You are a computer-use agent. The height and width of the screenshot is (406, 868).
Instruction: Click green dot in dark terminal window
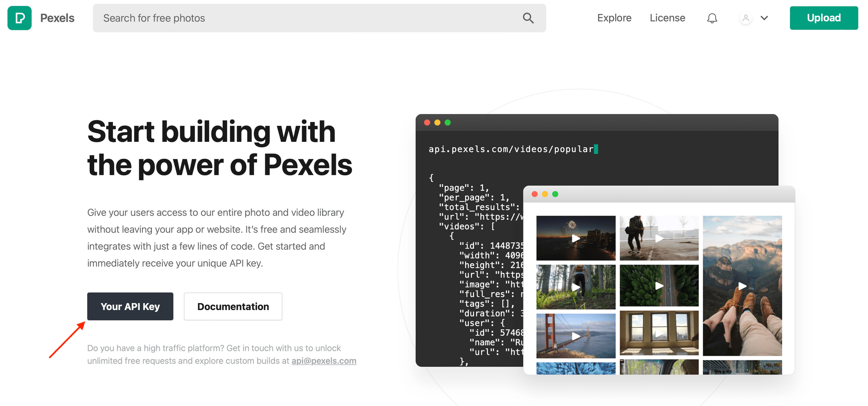[x=448, y=123]
